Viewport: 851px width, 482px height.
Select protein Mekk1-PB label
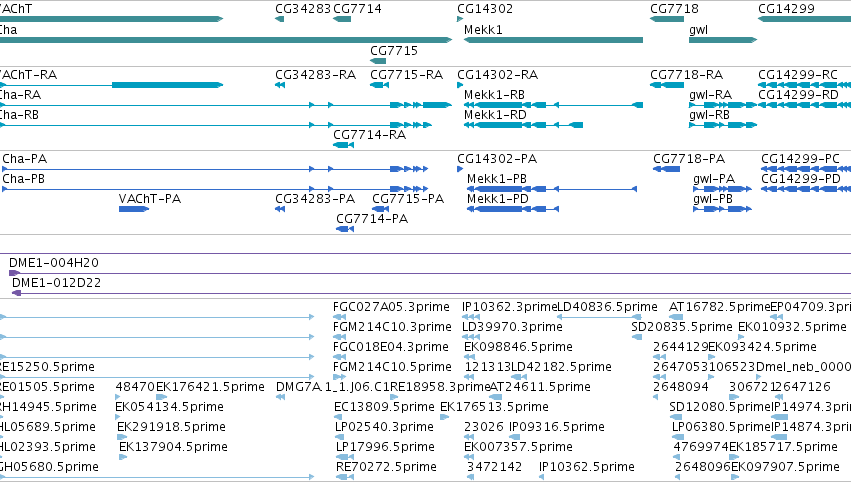coord(497,179)
